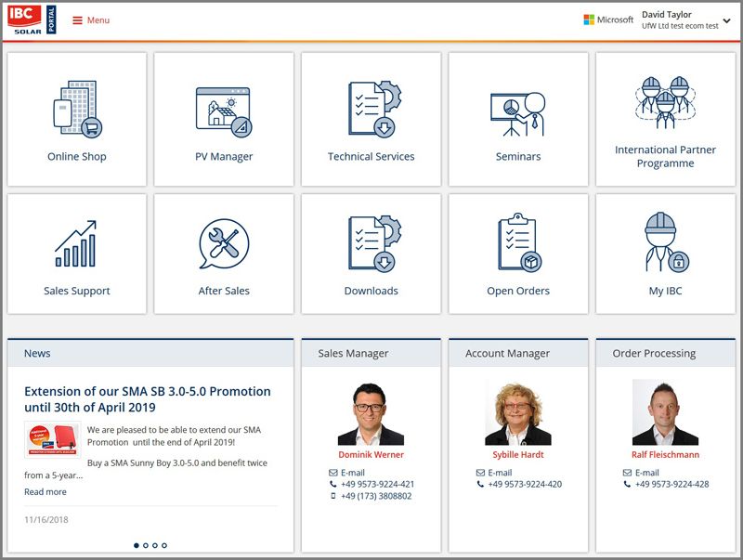
Task: Click the Sybille Hardt name link
Action: (518, 455)
